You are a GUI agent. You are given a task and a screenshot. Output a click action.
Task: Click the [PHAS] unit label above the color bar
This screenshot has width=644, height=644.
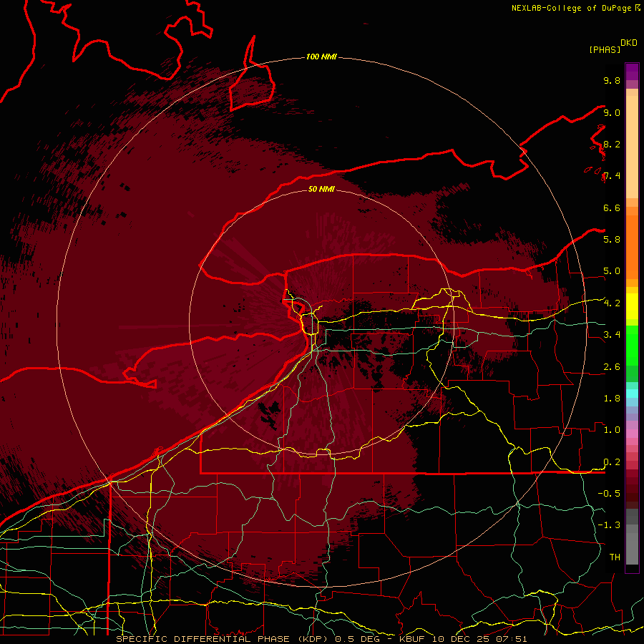pos(605,50)
